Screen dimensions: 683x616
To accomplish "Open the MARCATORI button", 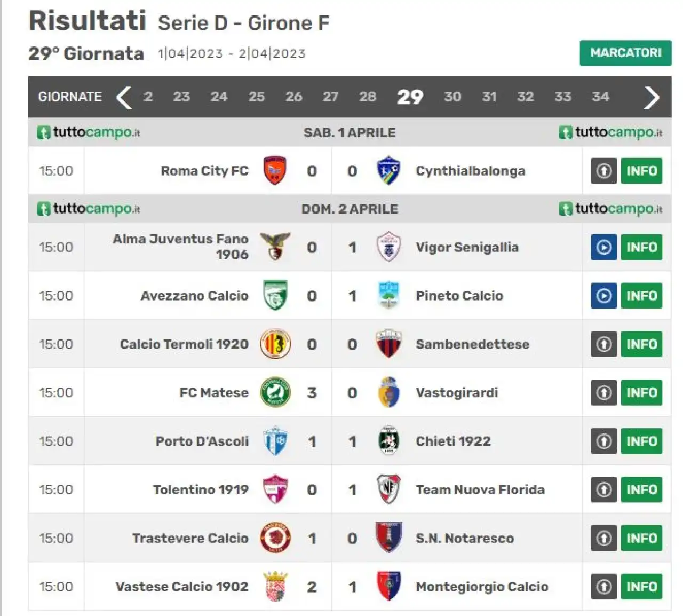I will (625, 53).
